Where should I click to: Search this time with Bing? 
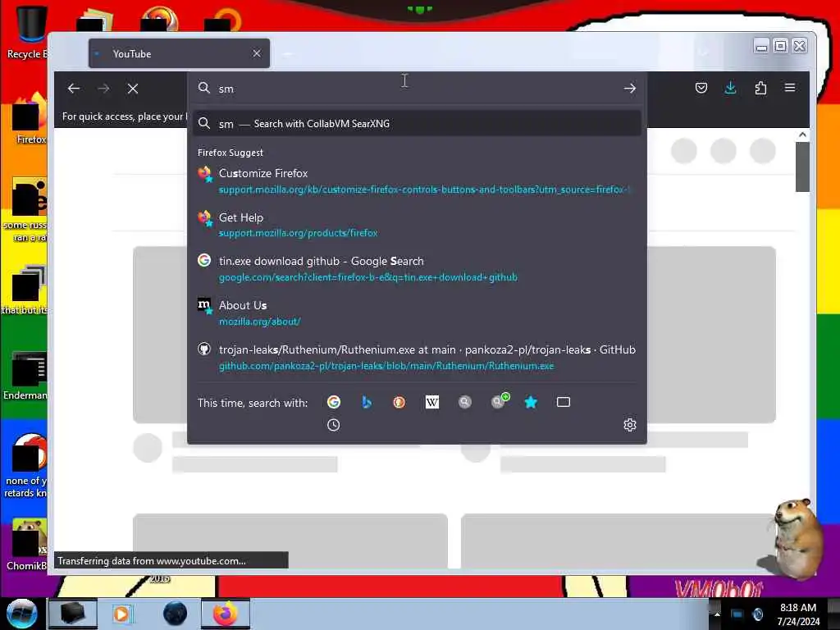[x=367, y=402]
